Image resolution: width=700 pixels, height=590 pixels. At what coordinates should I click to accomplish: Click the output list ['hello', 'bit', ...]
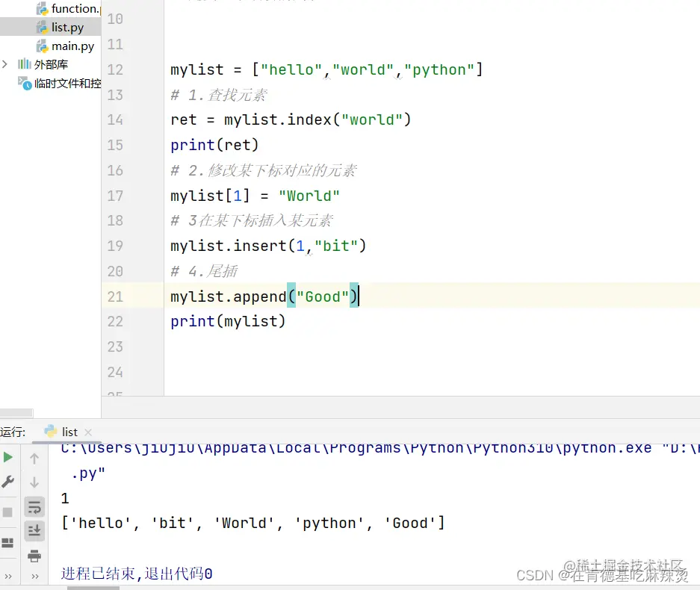[x=253, y=523]
